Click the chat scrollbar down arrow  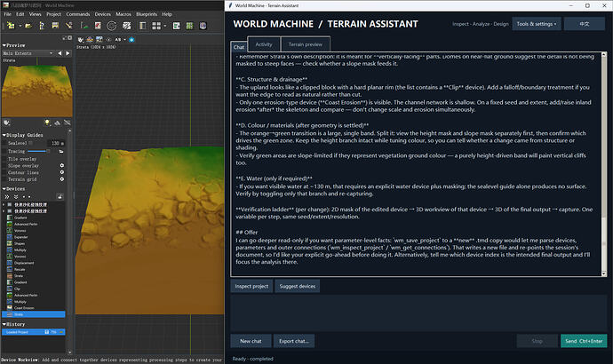603,273
